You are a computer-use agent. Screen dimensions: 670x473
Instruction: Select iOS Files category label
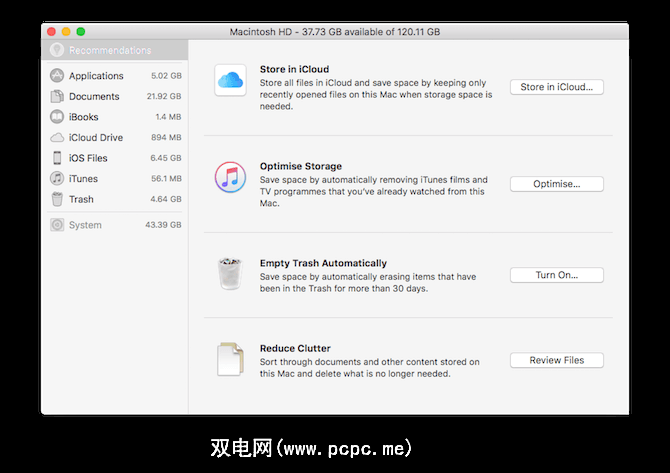[x=88, y=158]
